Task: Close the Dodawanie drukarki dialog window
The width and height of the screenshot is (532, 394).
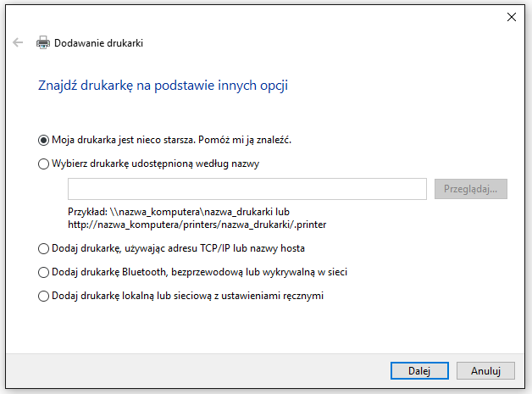Action: pyautogui.click(x=512, y=17)
